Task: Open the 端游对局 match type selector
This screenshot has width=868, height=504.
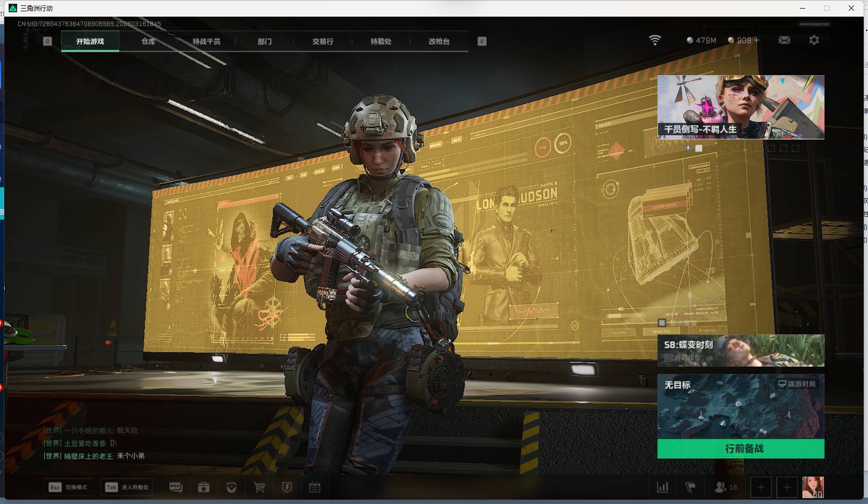Action: (x=797, y=384)
